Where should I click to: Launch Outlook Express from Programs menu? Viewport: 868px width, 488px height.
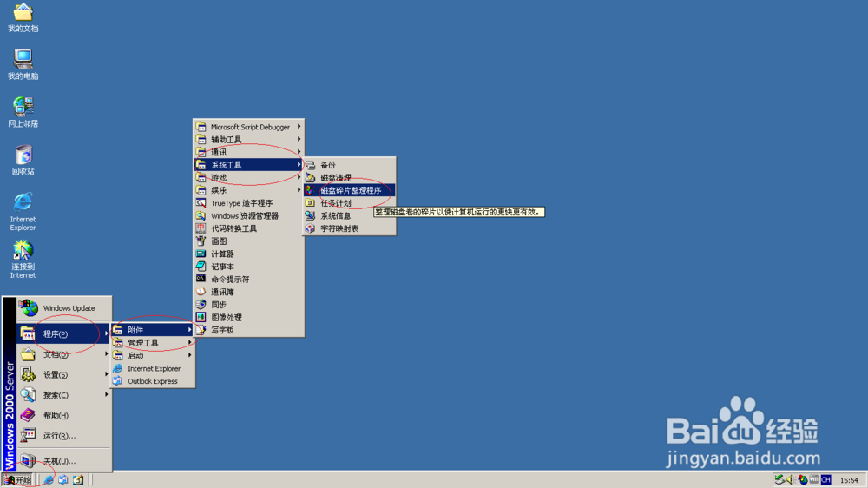click(x=153, y=381)
